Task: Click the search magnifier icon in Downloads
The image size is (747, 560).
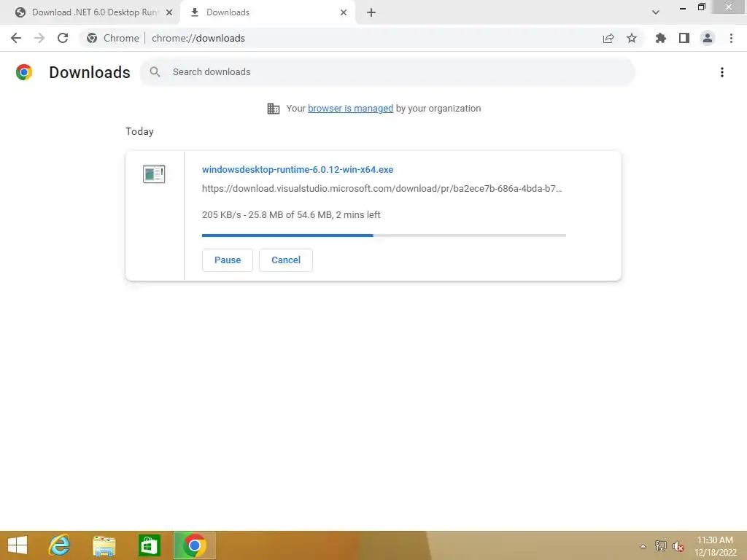Action: [155, 72]
